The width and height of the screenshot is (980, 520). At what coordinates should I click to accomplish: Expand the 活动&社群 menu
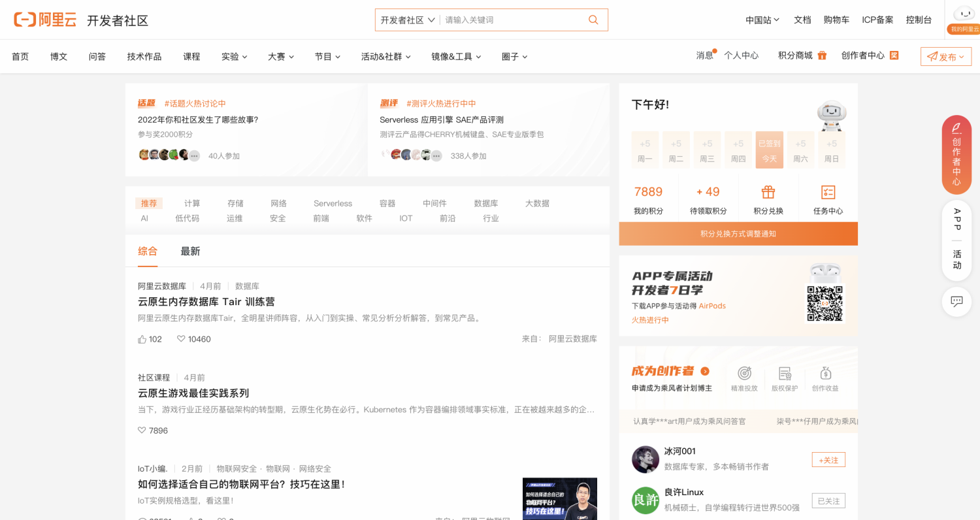(x=385, y=57)
